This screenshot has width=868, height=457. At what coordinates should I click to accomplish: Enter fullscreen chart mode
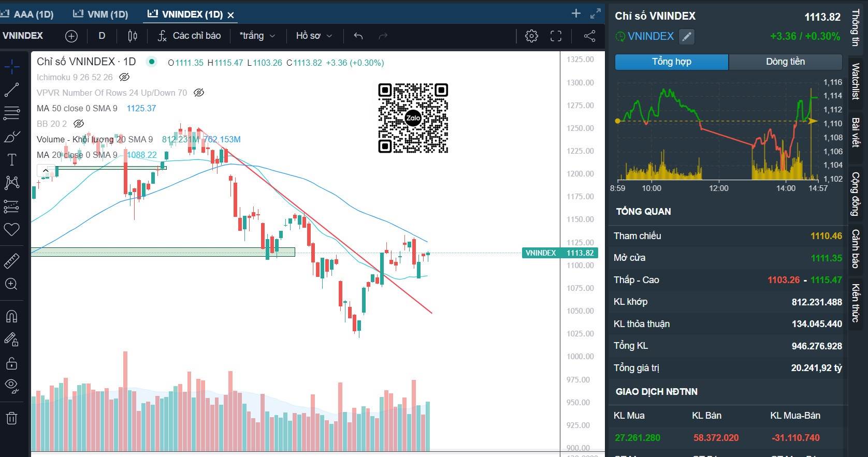pos(556,36)
